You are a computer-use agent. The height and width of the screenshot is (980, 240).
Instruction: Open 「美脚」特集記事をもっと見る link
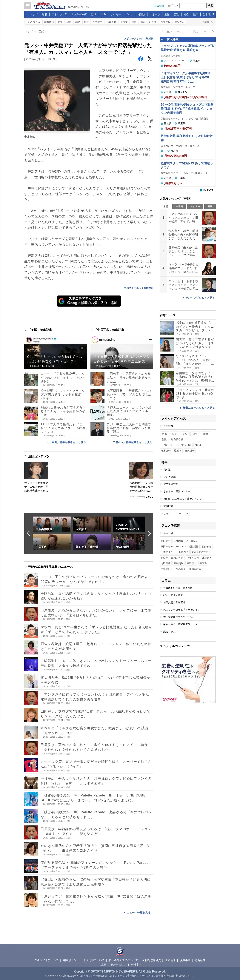(x=67, y=443)
